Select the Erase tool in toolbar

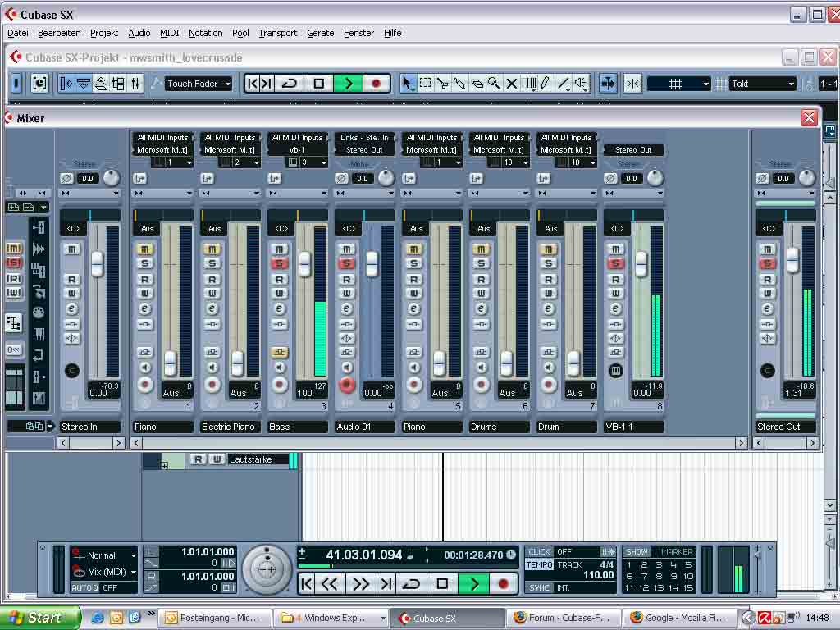tap(477, 84)
